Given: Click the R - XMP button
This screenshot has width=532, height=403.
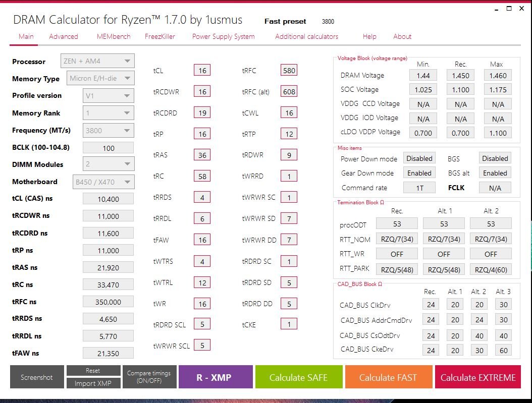Looking at the screenshot, I should click(216, 377).
